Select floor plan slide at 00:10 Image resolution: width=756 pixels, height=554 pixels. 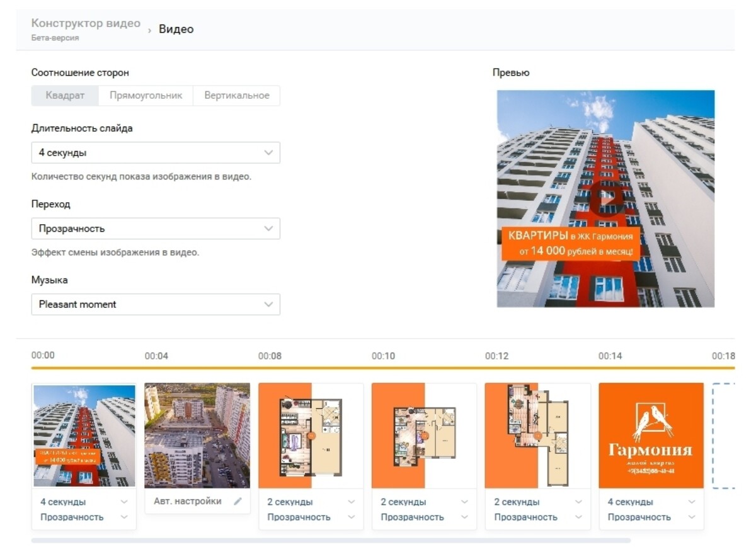click(x=424, y=436)
